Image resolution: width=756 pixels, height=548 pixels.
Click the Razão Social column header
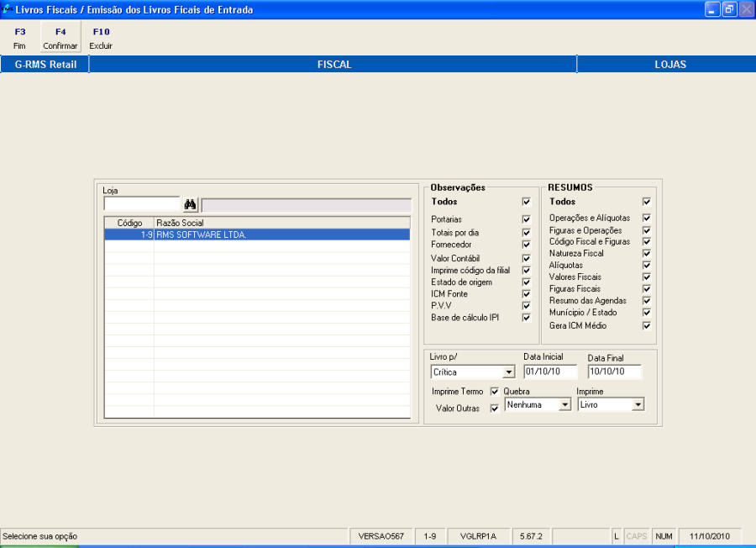tap(282, 223)
